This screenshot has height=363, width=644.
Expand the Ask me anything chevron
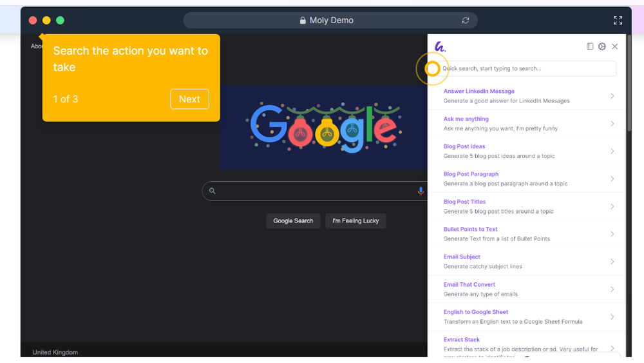(x=612, y=123)
